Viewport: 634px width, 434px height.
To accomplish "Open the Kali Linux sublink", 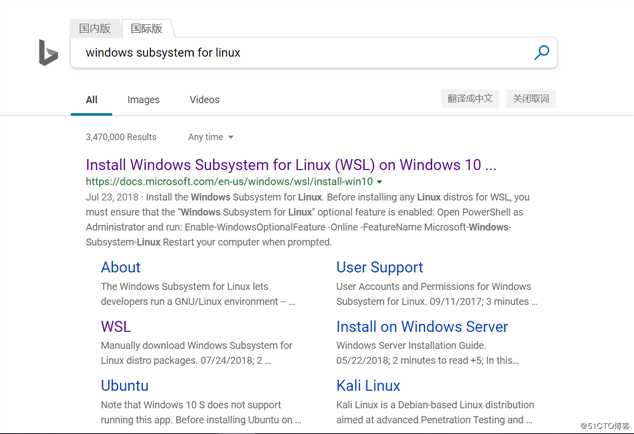I will pyautogui.click(x=368, y=386).
